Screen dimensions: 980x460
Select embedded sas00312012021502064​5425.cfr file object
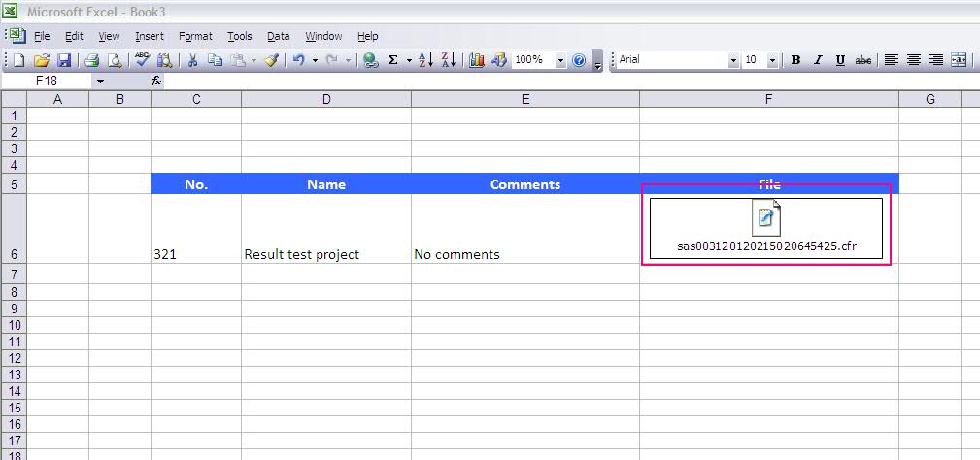point(766,228)
